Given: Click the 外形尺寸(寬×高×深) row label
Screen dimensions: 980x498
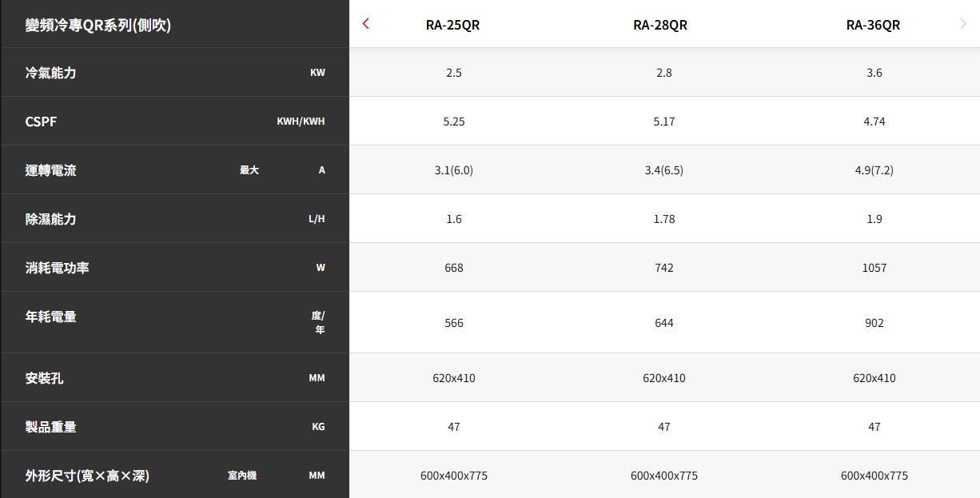Looking at the screenshot, I should pos(87,476).
